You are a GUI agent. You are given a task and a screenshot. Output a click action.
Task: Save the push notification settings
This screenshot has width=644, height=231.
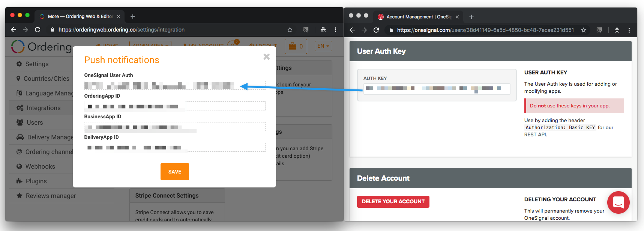(x=175, y=172)
